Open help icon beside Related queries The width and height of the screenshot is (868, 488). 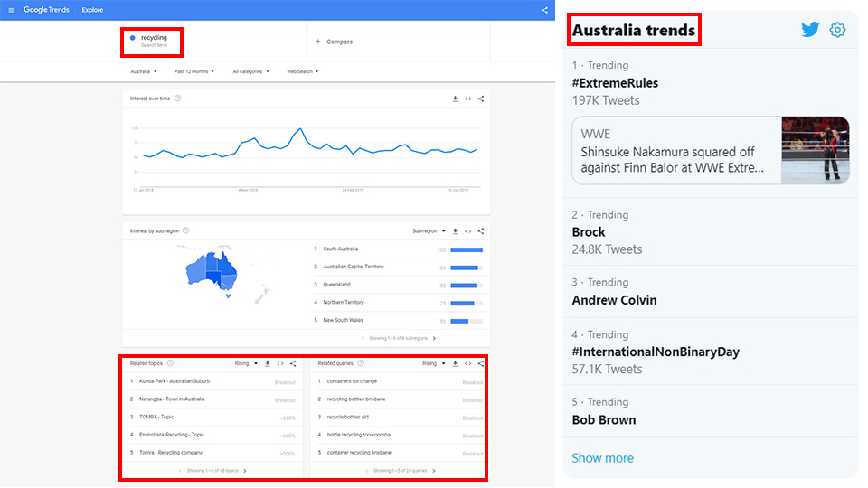(361, 363)
